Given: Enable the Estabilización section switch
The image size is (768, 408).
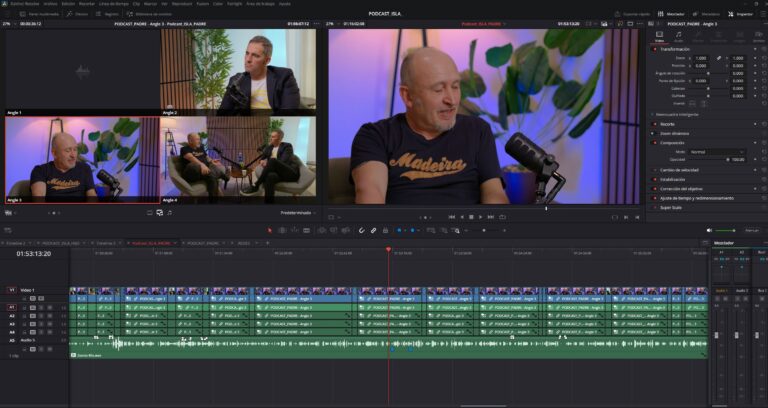Looking at the screenshot, I should [656, 179].
